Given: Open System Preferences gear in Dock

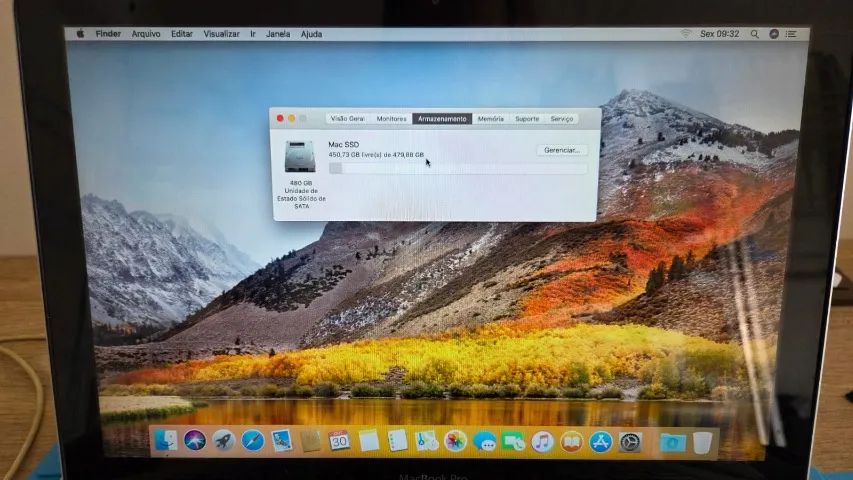Looking at the screenshot, I should pyautogui.click(x=630, y=442).
